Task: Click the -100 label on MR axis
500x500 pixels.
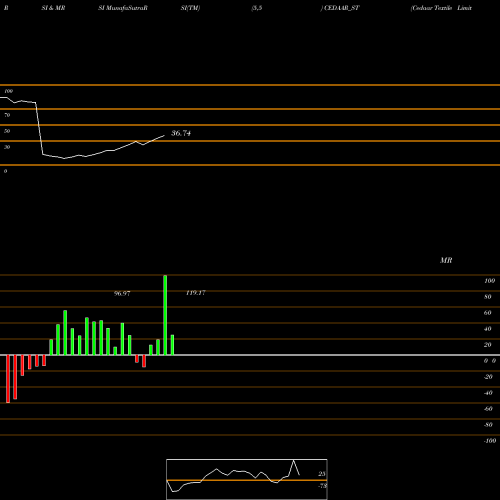Action: pos(490,441)
